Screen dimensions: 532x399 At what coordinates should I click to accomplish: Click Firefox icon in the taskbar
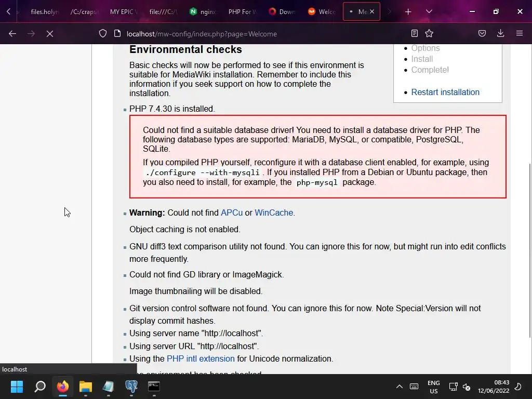coord(63,387)
